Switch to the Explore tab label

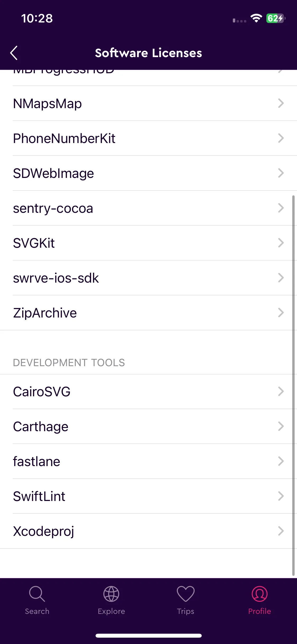coord(111,611)
